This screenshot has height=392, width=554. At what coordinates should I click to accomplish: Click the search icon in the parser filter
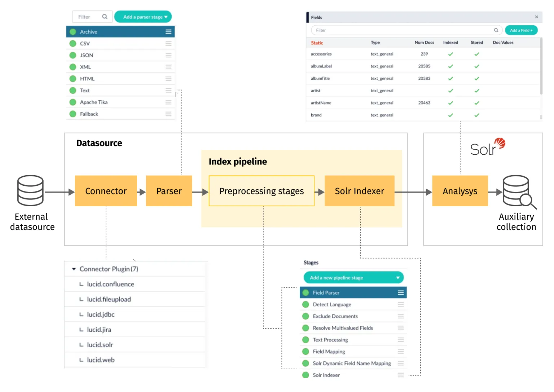(x=105, y=17)
